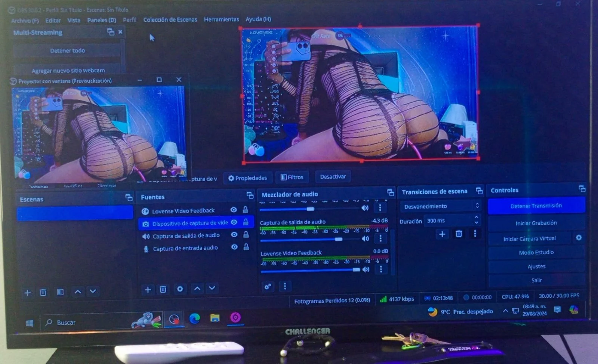Add a scene transition with plus icon
This screenshot has height=364, width=598.
(x=442, y=234)
